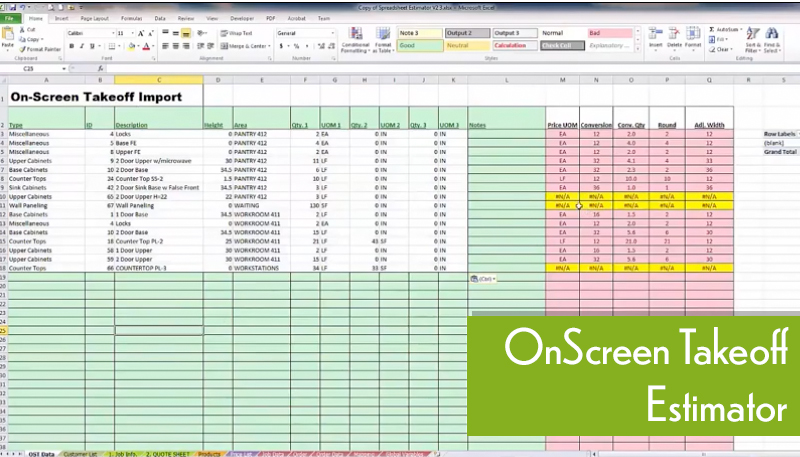Apply the Bad cell style
The width and height of the screenshot is (800, 457).
click(x=610, y=33)
